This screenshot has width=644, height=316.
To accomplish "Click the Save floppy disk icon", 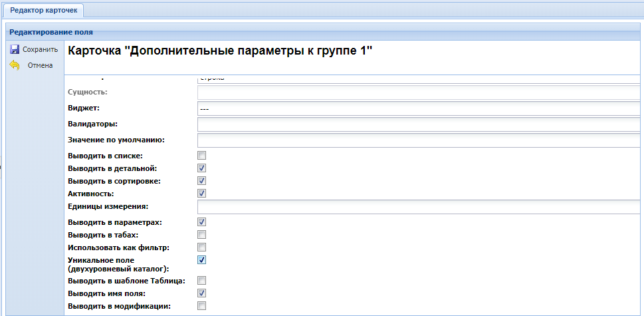I will tap(14, 49).
